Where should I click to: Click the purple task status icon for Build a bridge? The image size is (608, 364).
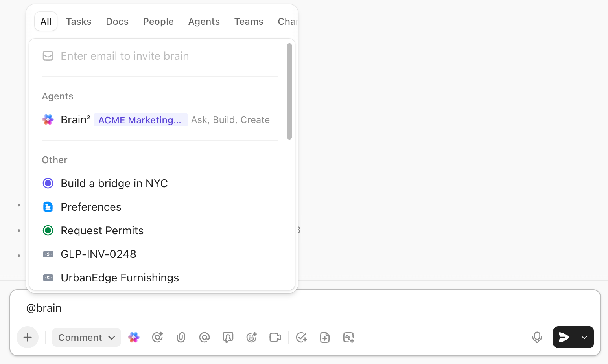(48, 184)
